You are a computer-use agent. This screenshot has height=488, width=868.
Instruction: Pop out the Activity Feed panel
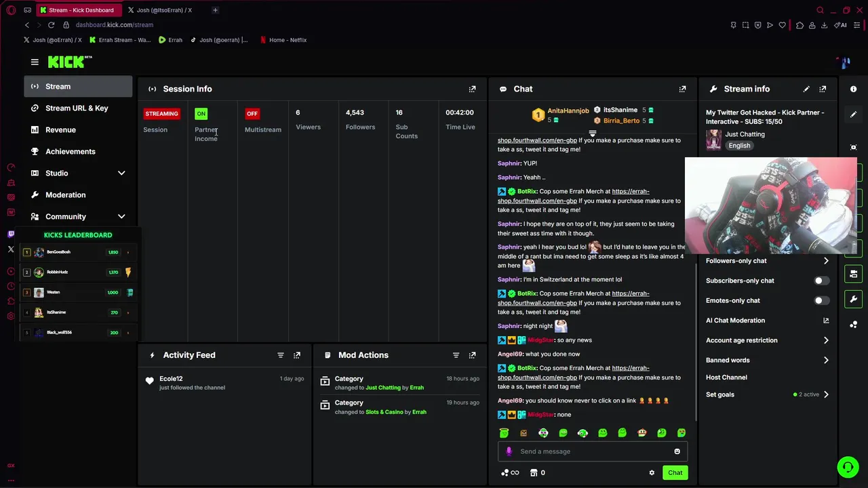[297, 355]
